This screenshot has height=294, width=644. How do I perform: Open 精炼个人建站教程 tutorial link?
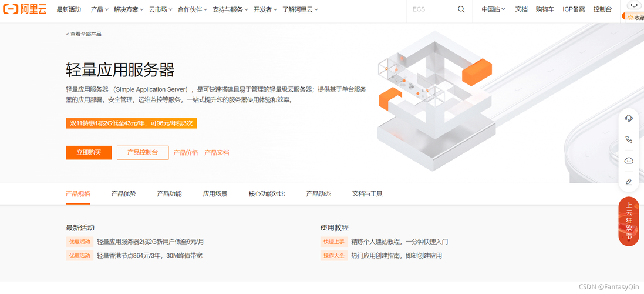(400, 242)
